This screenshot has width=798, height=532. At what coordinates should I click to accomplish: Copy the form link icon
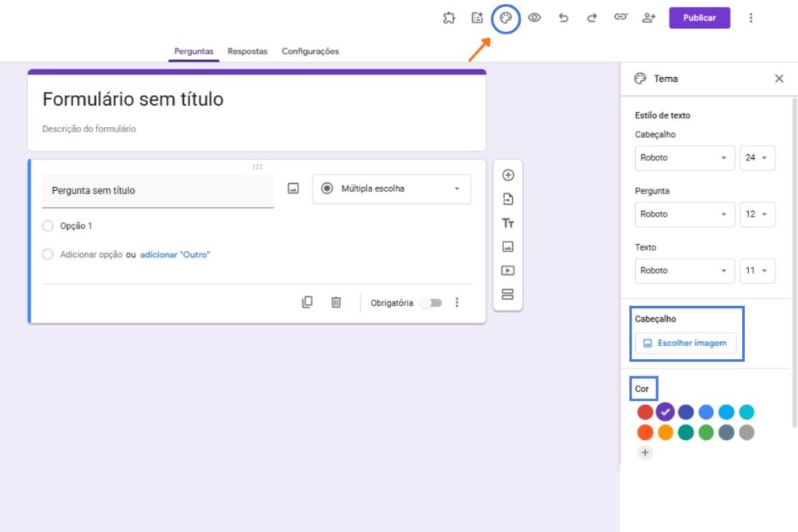[x=620, y=17]
